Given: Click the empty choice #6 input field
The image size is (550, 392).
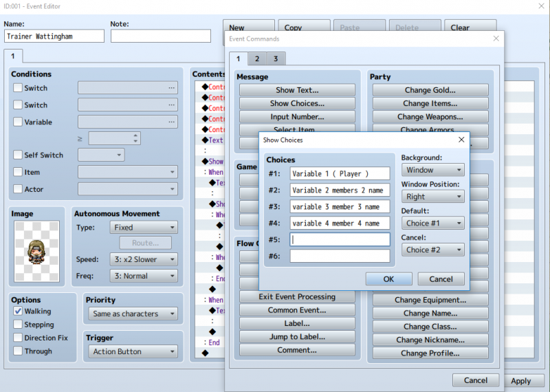Looking at the screenshot, I should pos(340,257).
